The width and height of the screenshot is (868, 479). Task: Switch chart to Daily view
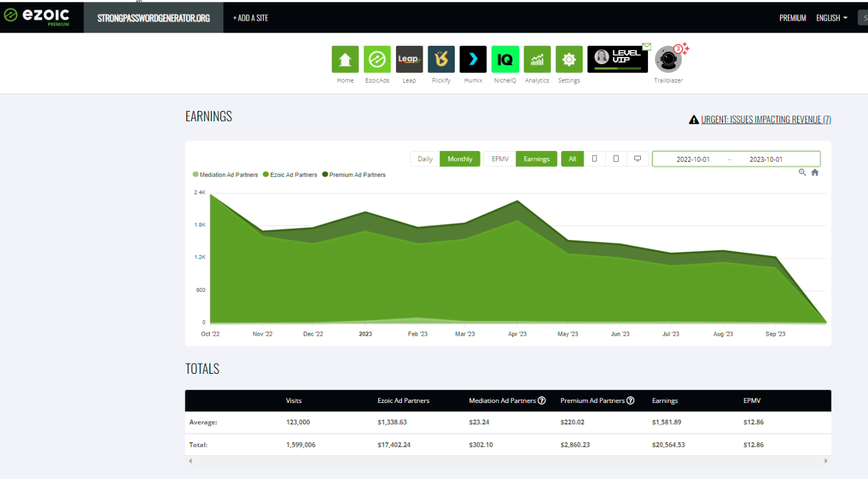pyautogui.click(x=425, y=159)
